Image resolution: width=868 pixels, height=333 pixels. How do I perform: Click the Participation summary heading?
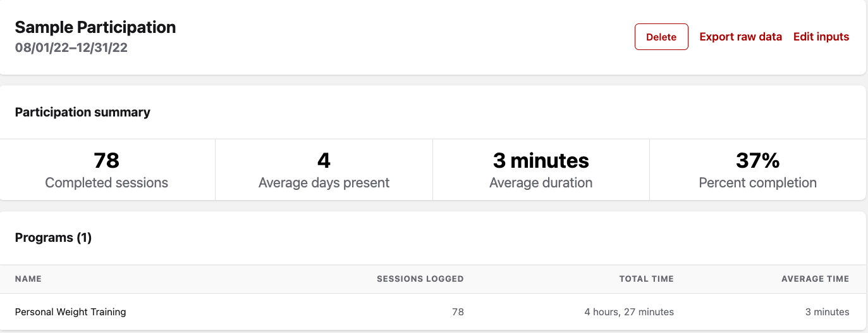(83, 112)
